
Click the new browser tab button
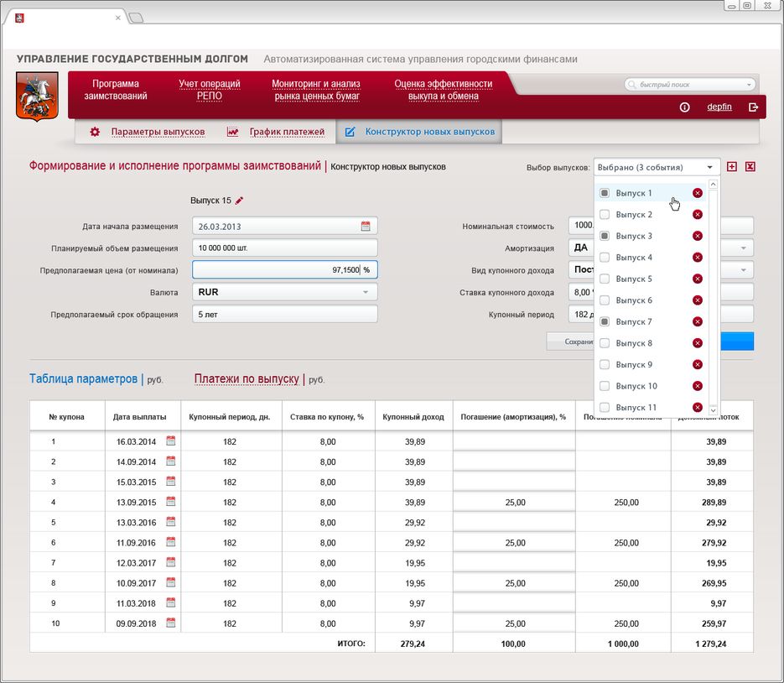(x=136, y=18)
